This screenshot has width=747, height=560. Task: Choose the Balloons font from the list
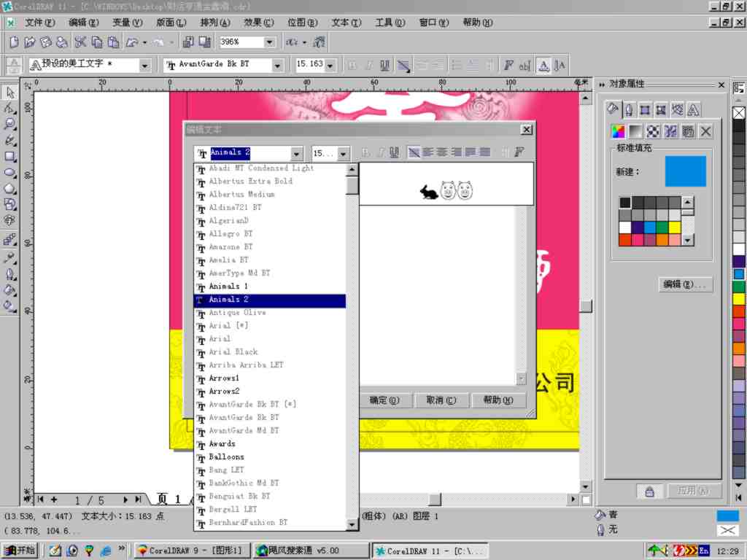point(270,457)
